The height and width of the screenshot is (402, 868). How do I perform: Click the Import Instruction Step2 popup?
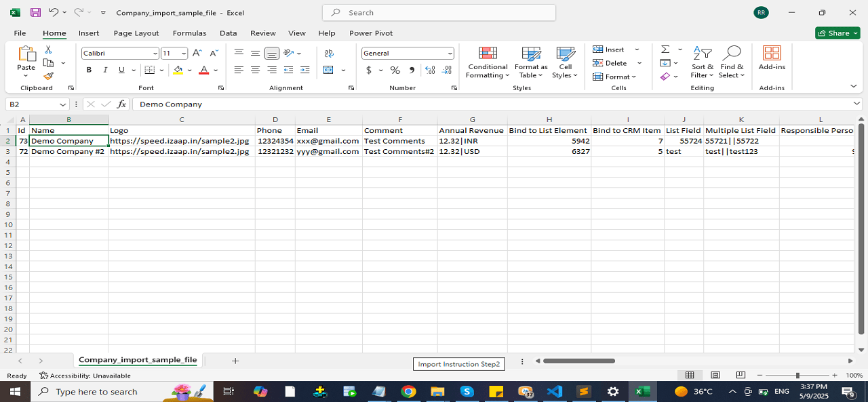pos(458,364)
